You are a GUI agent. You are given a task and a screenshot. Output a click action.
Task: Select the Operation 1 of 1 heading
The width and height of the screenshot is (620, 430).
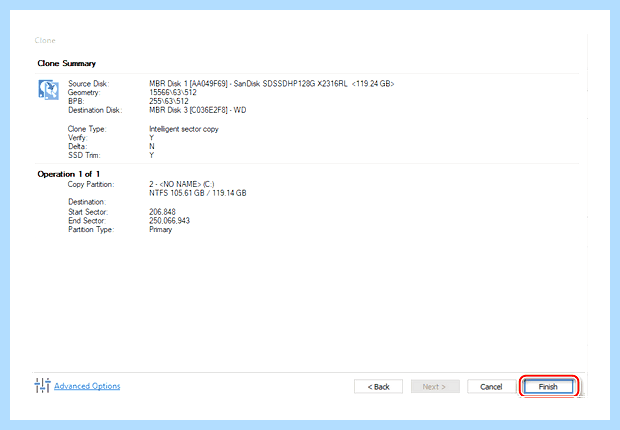pos(68,174)
